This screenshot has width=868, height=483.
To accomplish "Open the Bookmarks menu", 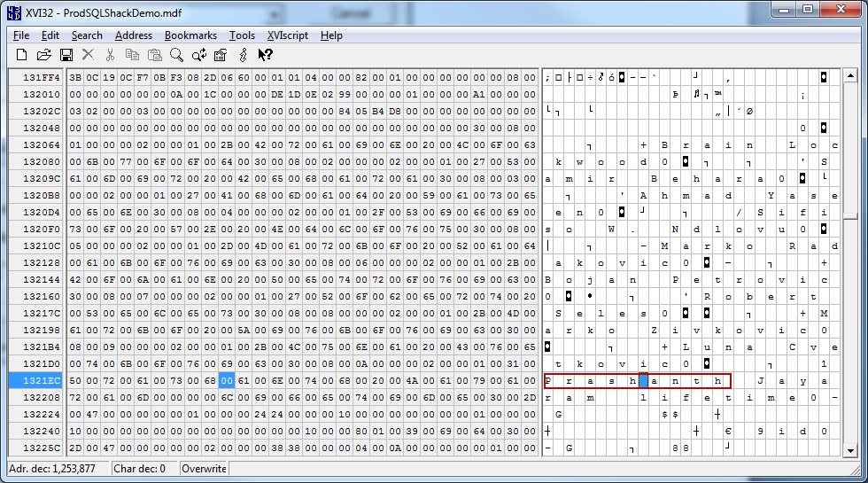I will pos(190,35).
